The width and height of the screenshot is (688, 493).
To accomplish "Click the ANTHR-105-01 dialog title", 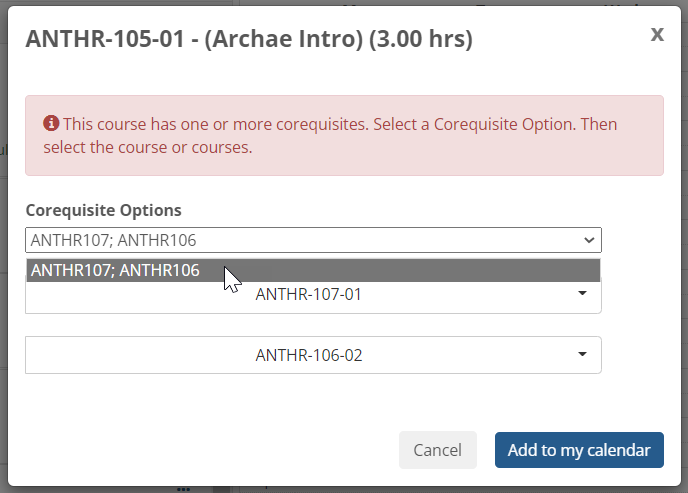I will [x=249, y=39].
